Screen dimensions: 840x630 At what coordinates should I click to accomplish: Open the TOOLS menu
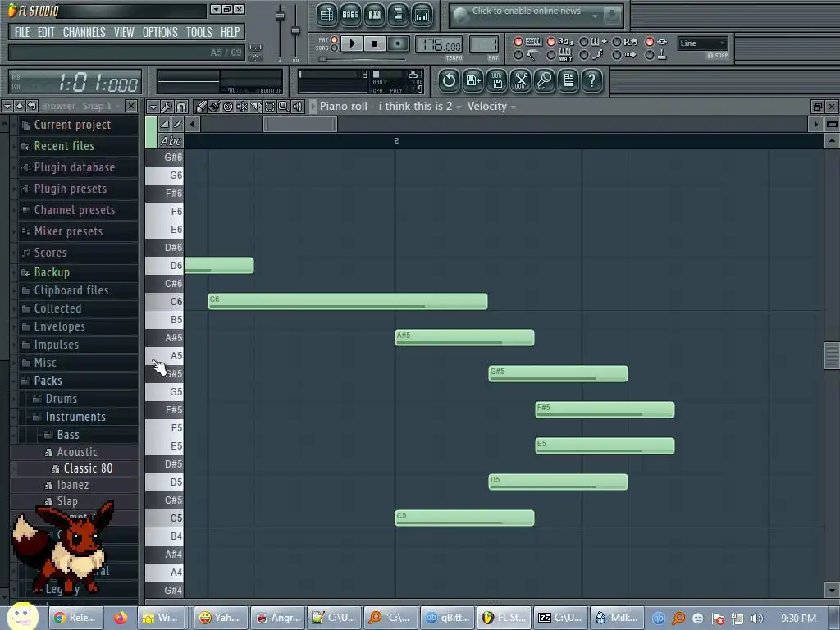199,32
